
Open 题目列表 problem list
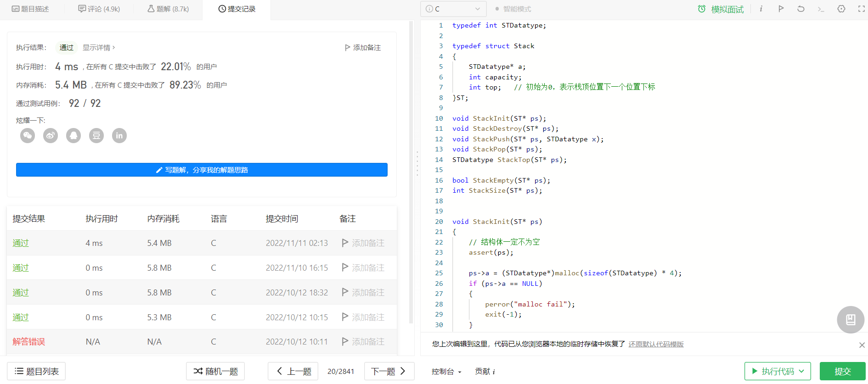(x=36, y=371)
